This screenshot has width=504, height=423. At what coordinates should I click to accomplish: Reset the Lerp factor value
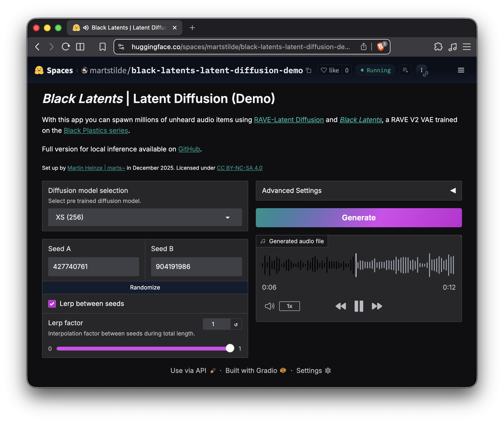(x=236, y=324)
